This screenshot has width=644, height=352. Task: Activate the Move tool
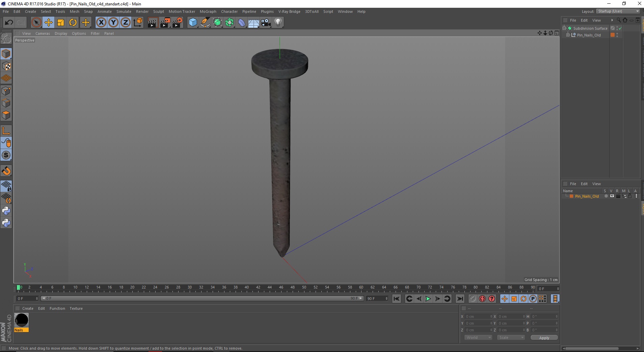(48, 23)
